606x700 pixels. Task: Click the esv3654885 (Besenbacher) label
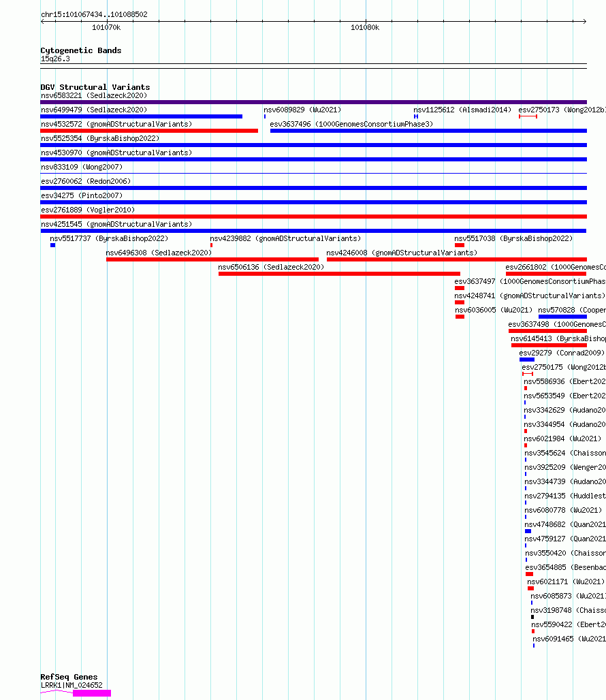point(566,567)
